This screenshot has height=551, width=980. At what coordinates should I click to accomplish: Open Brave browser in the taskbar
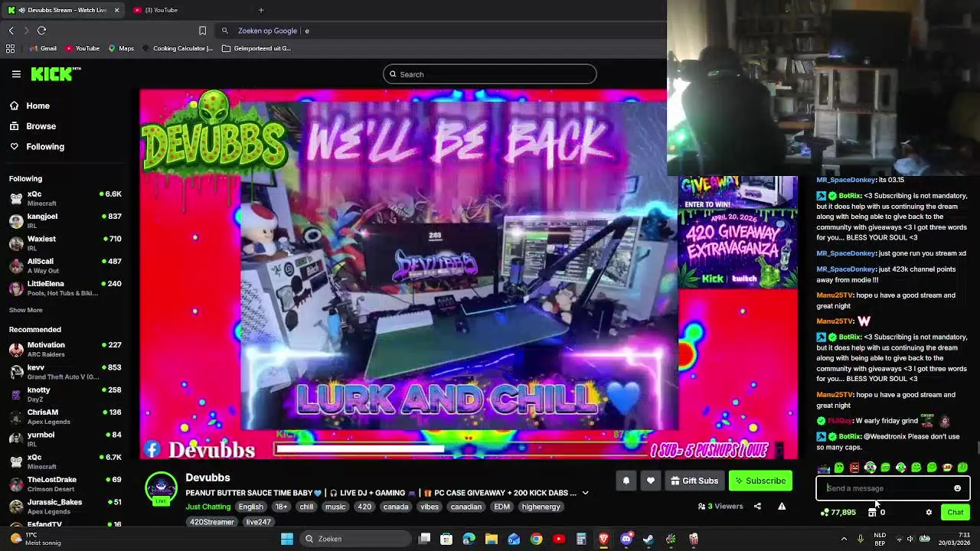[x=603, y=539]
